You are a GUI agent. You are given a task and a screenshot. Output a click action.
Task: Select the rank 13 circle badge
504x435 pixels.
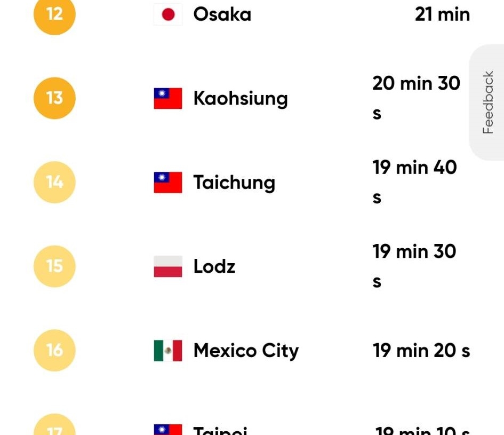tap(54, 98)
